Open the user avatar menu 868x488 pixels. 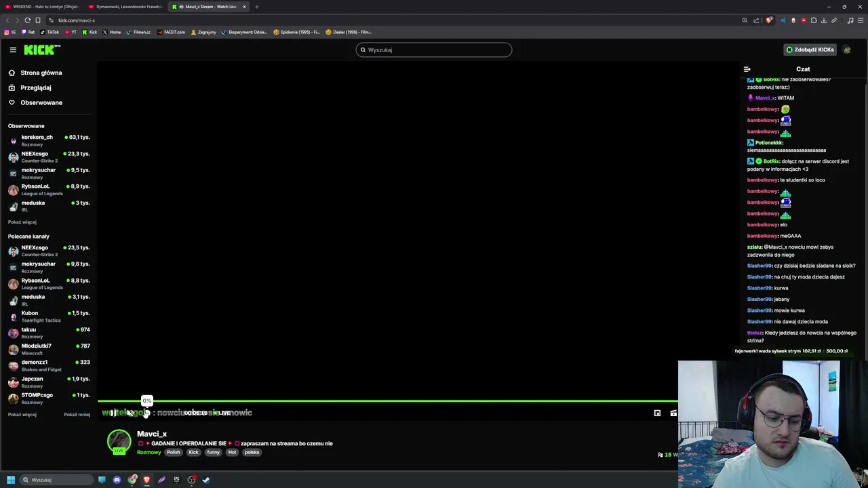click(x=847, y=49)
